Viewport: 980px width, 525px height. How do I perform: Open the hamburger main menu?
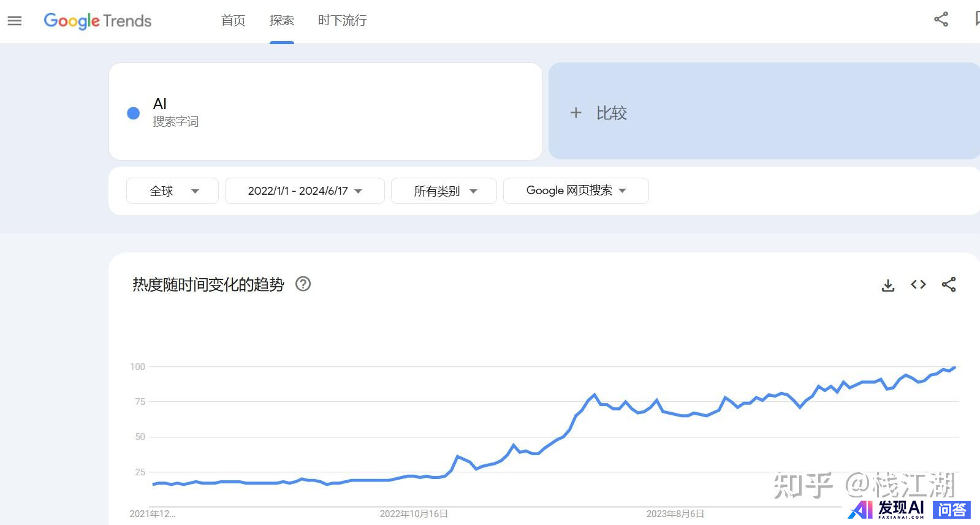[x=15, y=21]
